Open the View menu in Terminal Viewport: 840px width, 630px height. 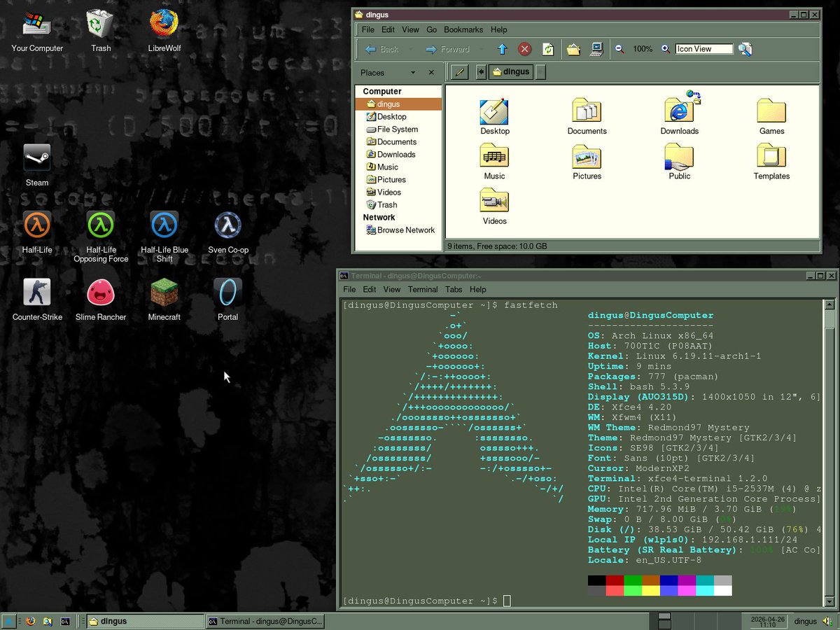coord(392,289)
